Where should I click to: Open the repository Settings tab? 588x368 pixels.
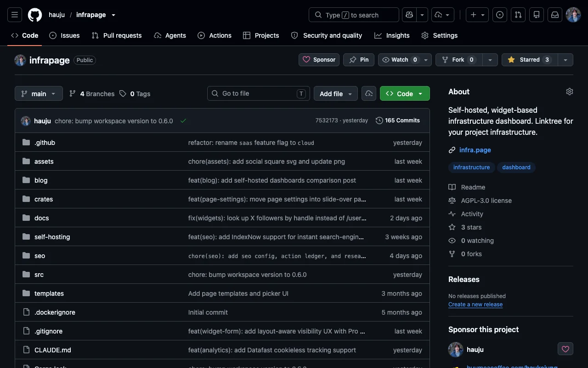click(x=440, y=35)
